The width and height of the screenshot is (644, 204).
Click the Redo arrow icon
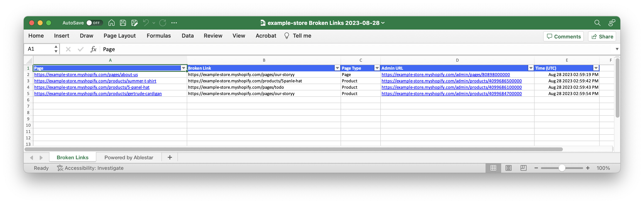(x=163, y=23)
